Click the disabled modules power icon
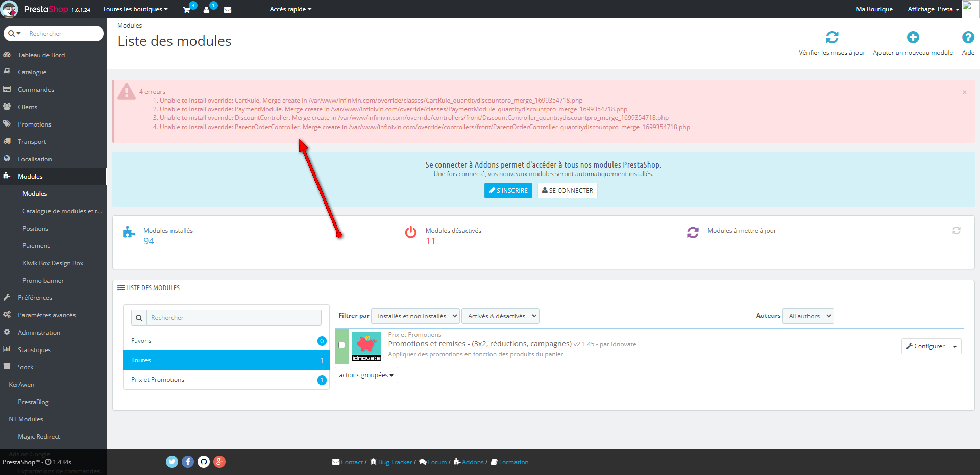This screenshot has width=980, height=475. (x=411, y=232)
